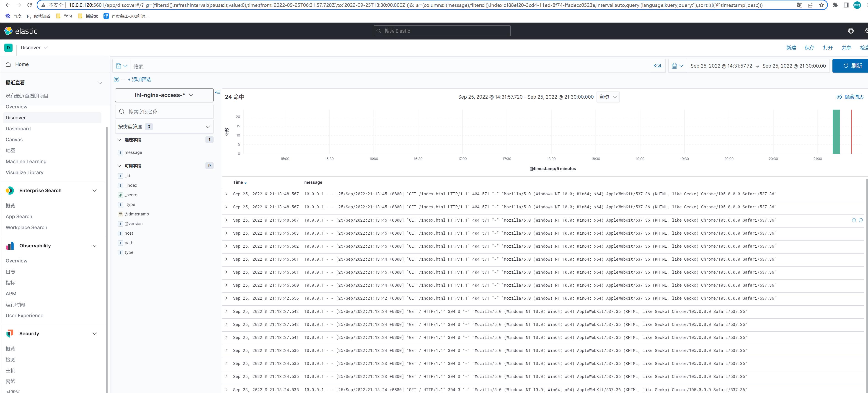Collapse the 最近查看 section
Viewport: 868px width, 393px height.
tap(100, 83)
